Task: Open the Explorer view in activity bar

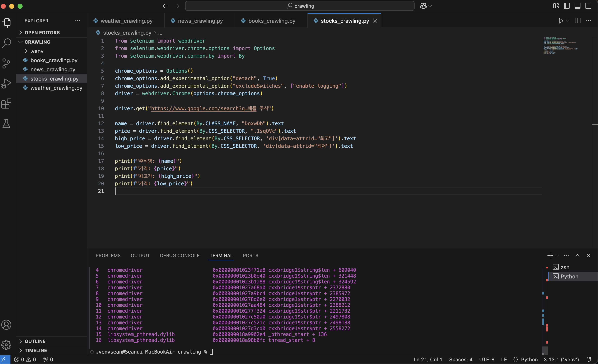Action: coord(6,23)
